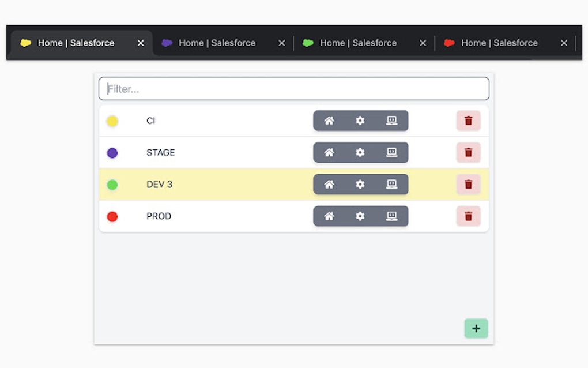The image size is (588, 368).
Task: Close the red Salesforce tab
Action: pos(564,43)
